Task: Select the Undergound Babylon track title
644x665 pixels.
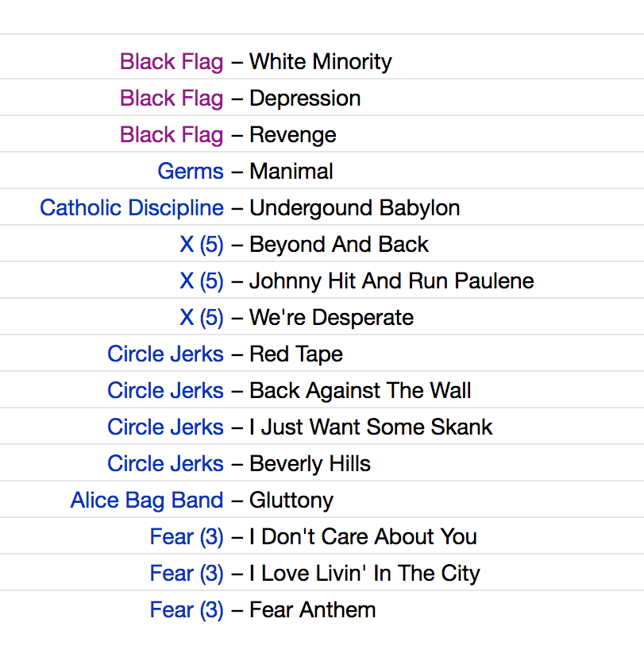Action: pos(355,208)
